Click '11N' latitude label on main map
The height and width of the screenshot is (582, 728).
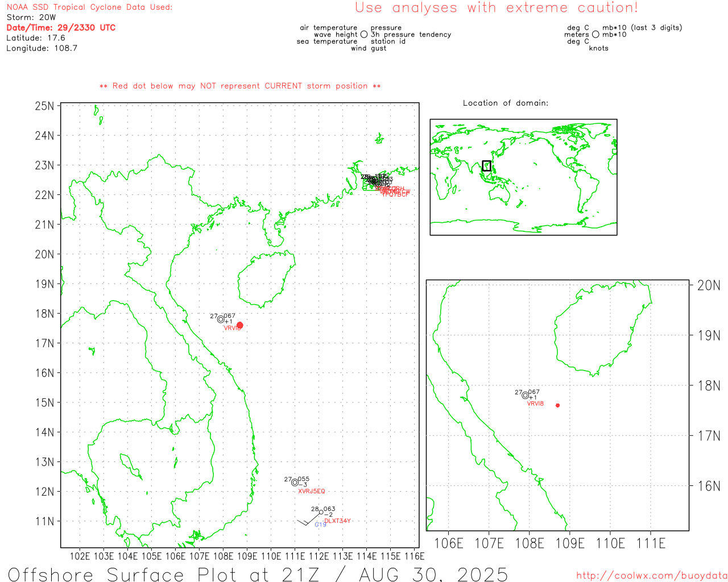tap(44, 522)
